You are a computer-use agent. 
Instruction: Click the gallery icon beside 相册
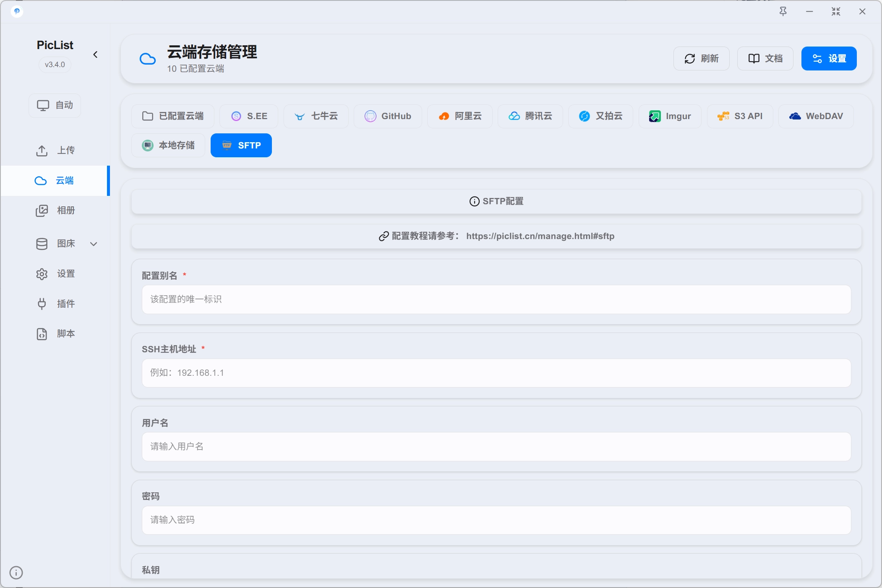(42, 211)
